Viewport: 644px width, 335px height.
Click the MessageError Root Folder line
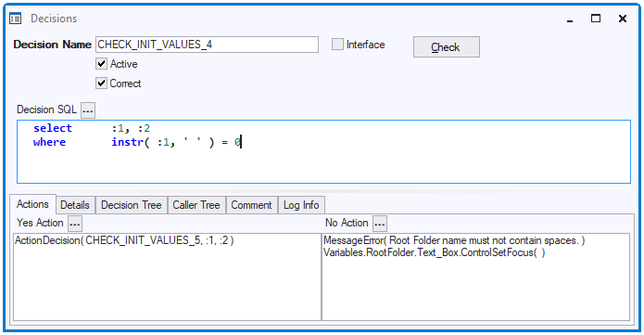(454, 240)
